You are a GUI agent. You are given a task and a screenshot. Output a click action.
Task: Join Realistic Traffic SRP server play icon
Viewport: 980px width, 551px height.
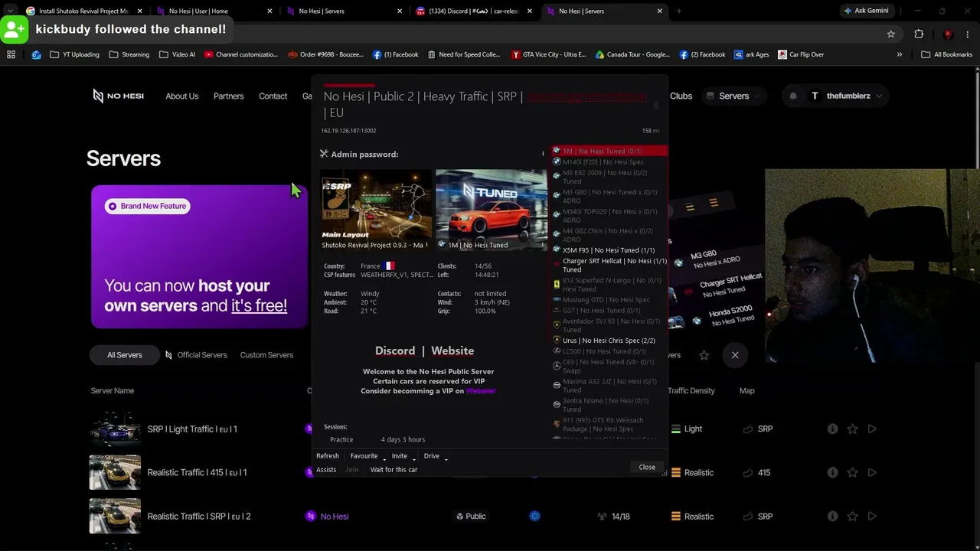(x=872, y=517)
